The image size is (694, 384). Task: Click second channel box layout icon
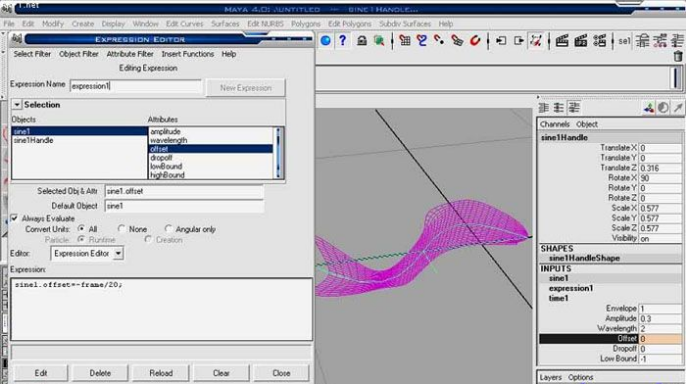(559, 108)
